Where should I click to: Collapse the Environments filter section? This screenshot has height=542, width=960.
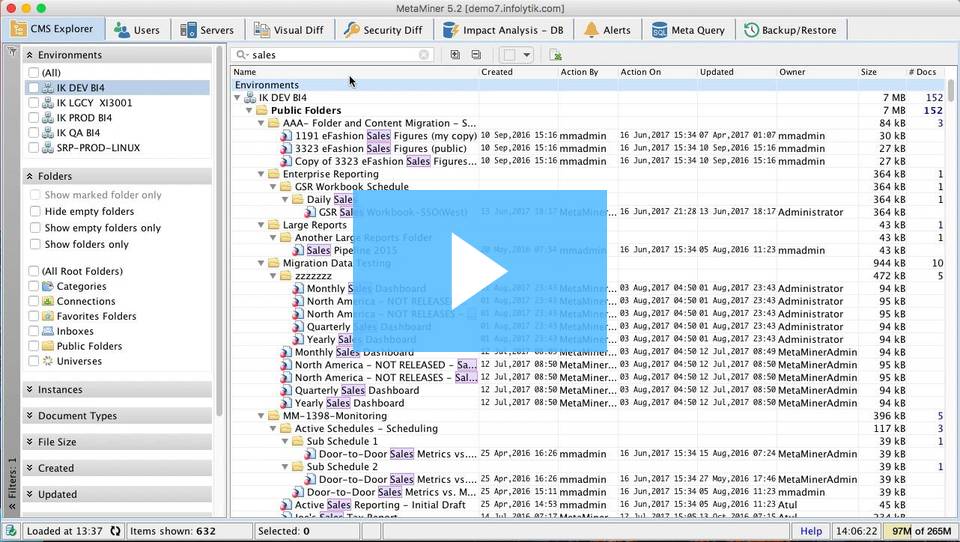(30, 55)
